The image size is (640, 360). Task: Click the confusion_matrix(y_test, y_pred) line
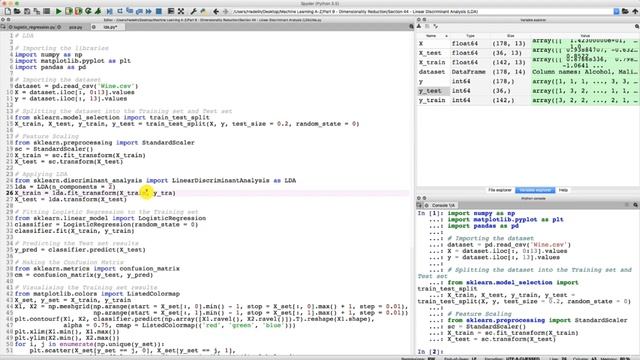84,275
